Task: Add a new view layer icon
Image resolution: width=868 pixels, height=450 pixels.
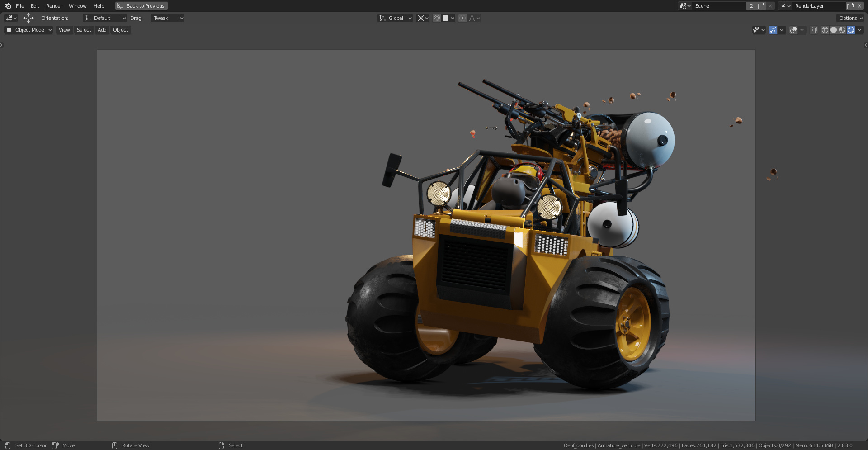Action: coord(850,6)
